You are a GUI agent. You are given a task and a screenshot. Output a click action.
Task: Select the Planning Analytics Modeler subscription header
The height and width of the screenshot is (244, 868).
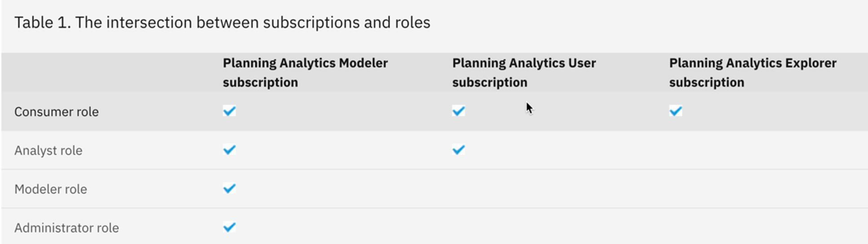(305, 72)
